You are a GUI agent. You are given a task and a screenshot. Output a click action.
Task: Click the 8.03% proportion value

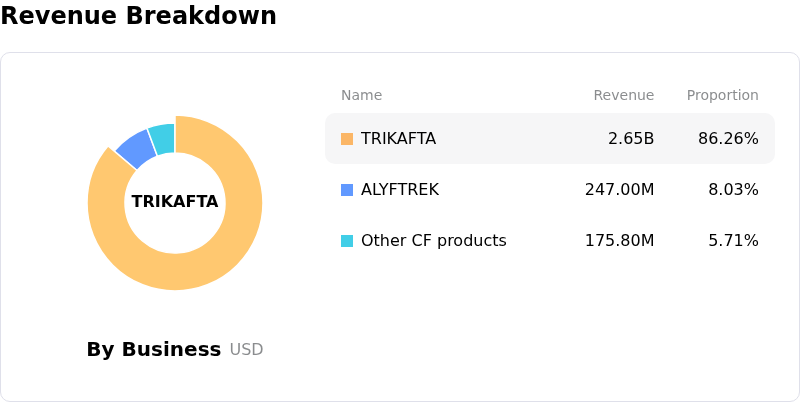[x=733, y=190]
